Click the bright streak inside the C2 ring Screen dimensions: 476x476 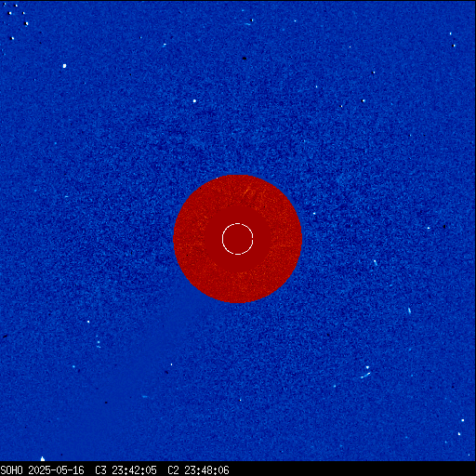point(247,192)
